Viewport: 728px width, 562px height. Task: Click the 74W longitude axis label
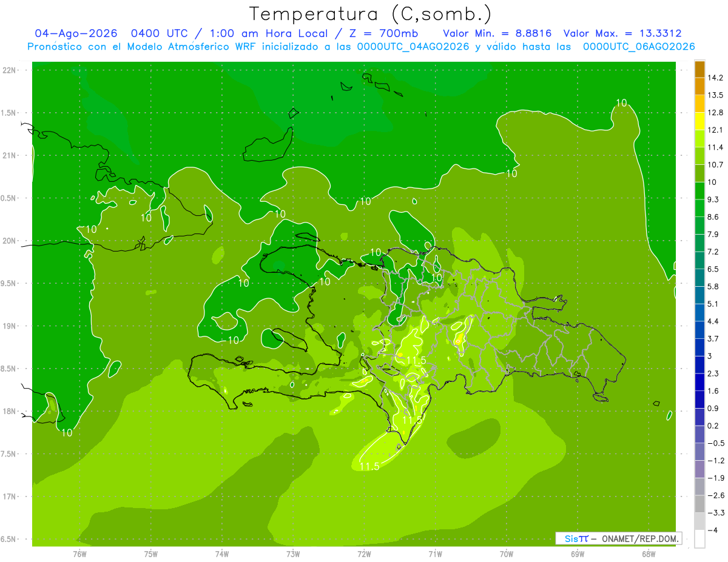(x=222, y=554)
